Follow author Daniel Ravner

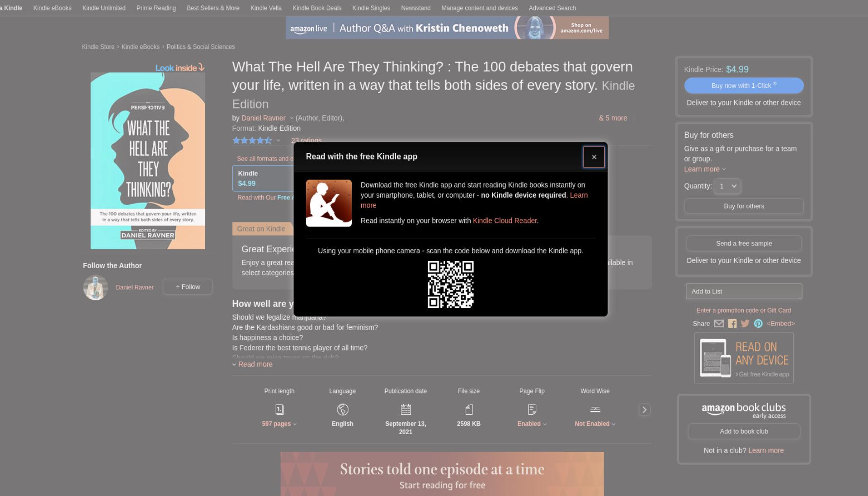188,287
